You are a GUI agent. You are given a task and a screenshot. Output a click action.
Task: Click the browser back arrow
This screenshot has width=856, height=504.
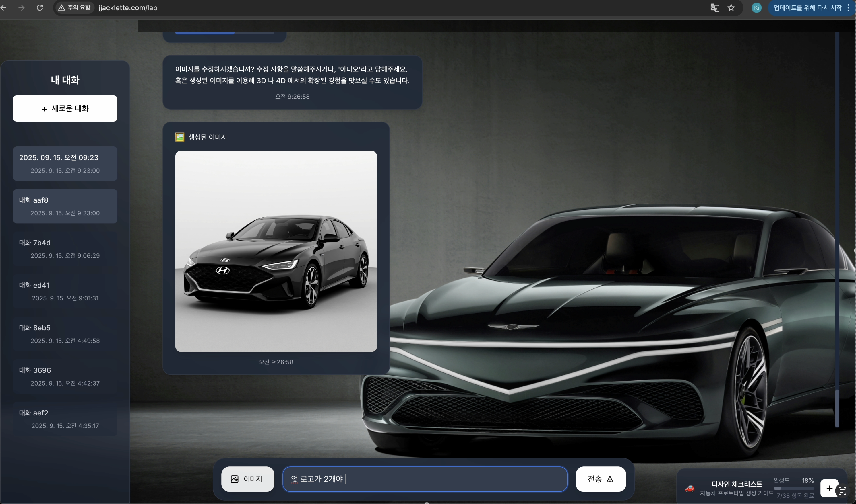(x=4, y=7)
